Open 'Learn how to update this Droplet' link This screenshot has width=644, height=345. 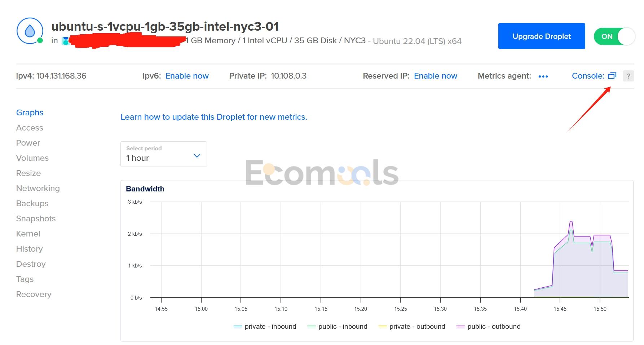[x=214, y=117]
